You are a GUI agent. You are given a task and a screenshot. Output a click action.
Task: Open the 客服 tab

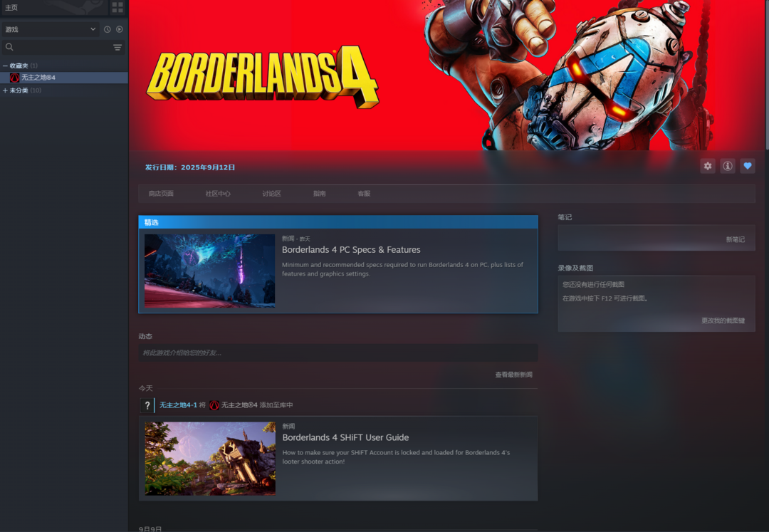pos(364,194)
